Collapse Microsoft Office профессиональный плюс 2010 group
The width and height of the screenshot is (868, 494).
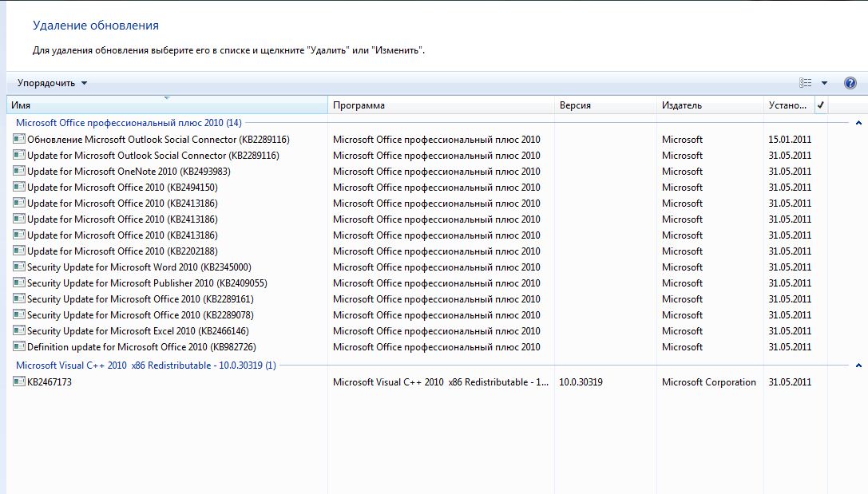858,123
